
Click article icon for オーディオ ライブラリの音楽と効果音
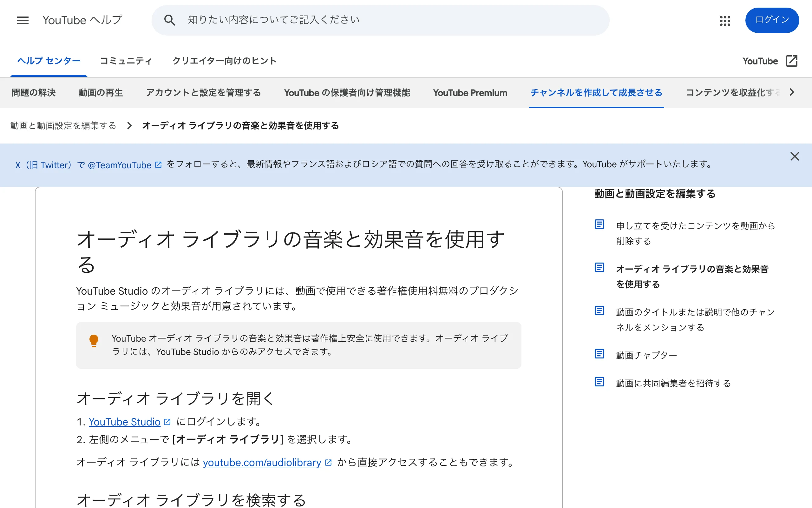[x=599, y=267]
